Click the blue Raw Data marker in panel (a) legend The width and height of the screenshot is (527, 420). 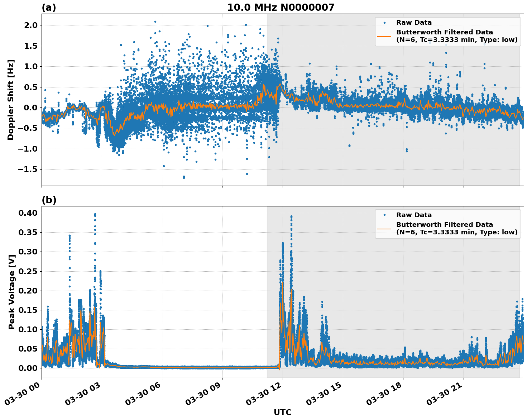click(x=384, y=23)
